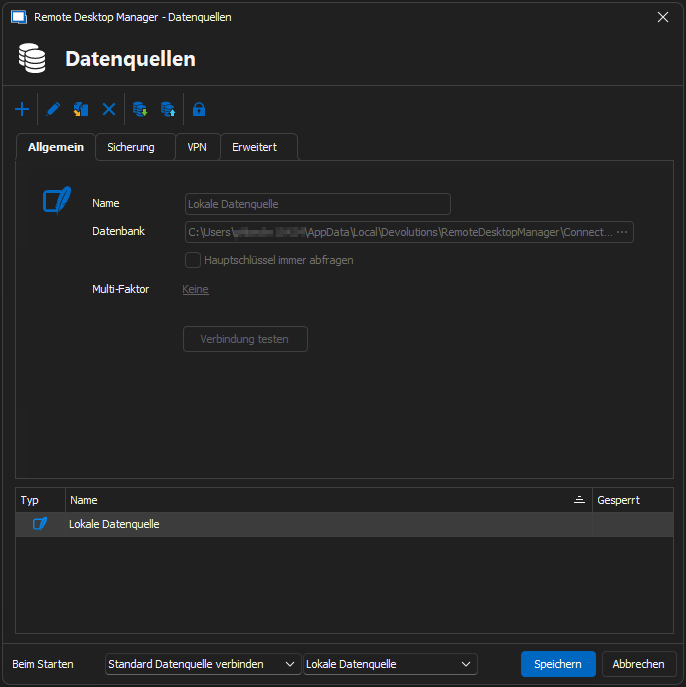Click the edit data source pencil icon
This screenshot has height=687, width=686.
click(x=54, y=109)
